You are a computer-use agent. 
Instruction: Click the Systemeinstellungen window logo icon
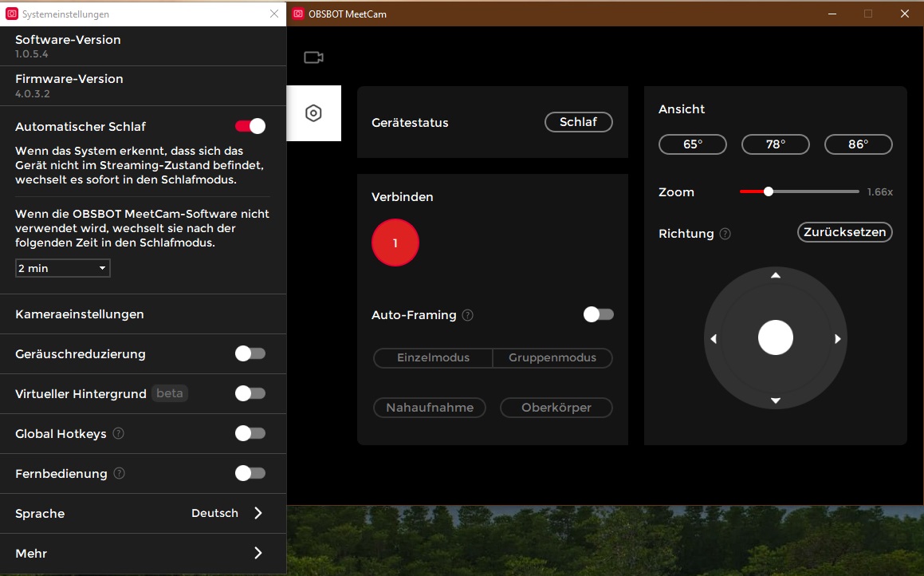12,14
